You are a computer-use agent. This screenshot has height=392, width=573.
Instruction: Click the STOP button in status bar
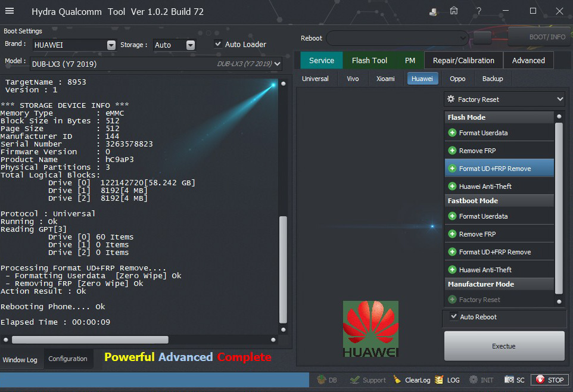(550, 380)
